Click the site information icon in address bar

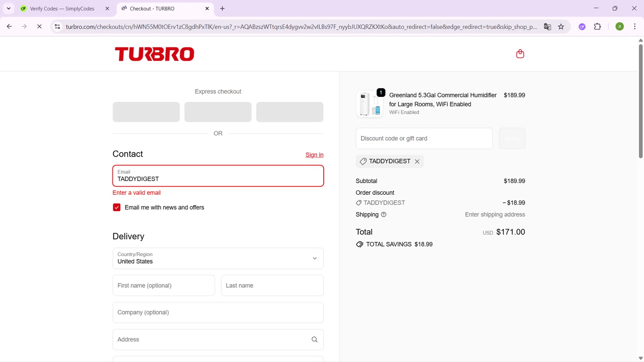[57, 27]
